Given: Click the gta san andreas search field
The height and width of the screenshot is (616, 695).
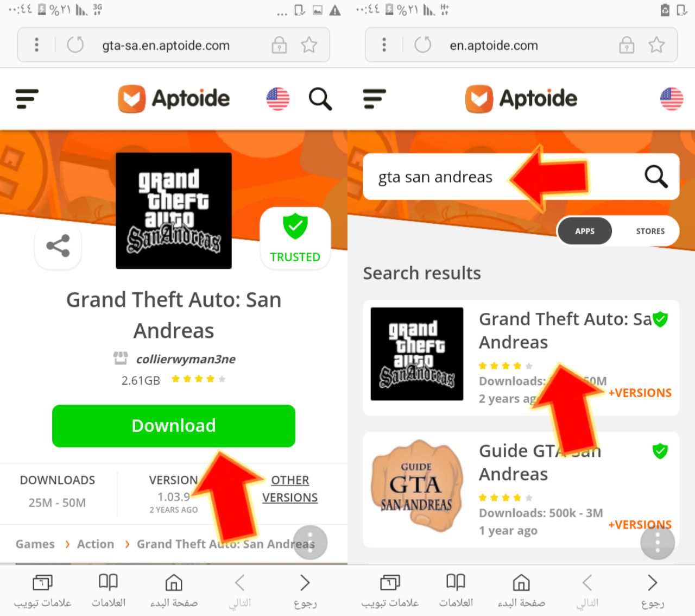Looking at the screenshot, I should [x=503, y=177].
